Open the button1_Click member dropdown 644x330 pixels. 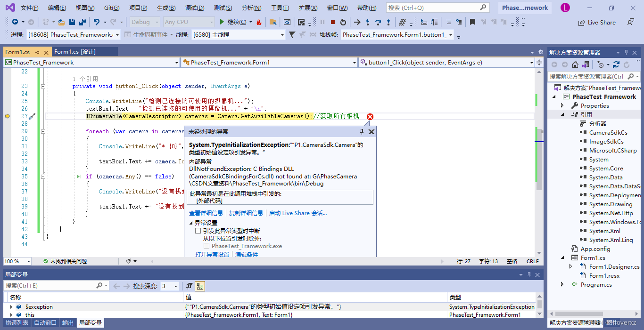tap(446, 62)
